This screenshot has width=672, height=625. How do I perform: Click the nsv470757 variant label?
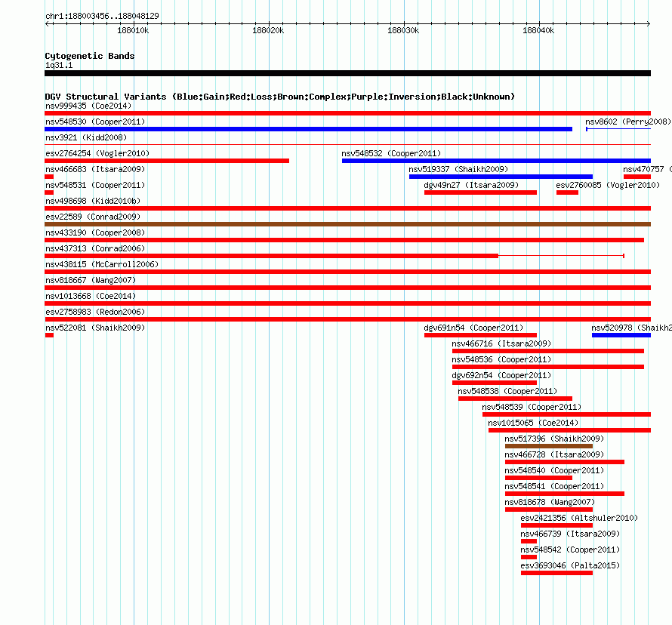click(647, 169)
